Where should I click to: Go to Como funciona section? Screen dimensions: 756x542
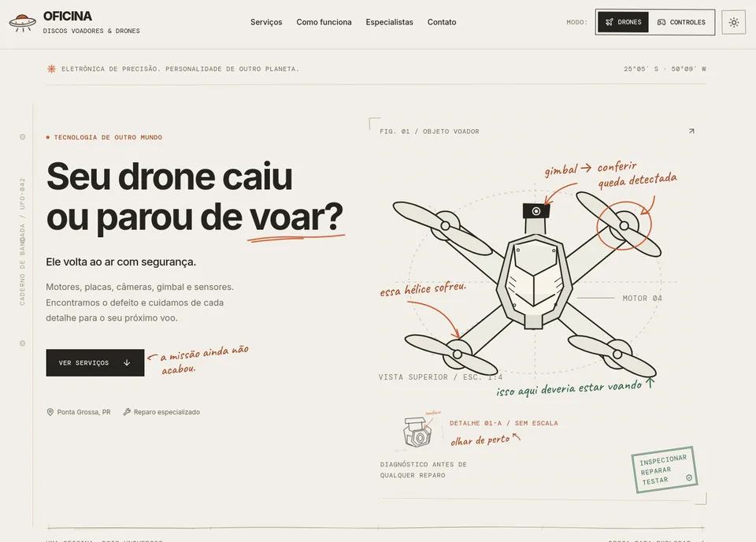tap(324, 22)
